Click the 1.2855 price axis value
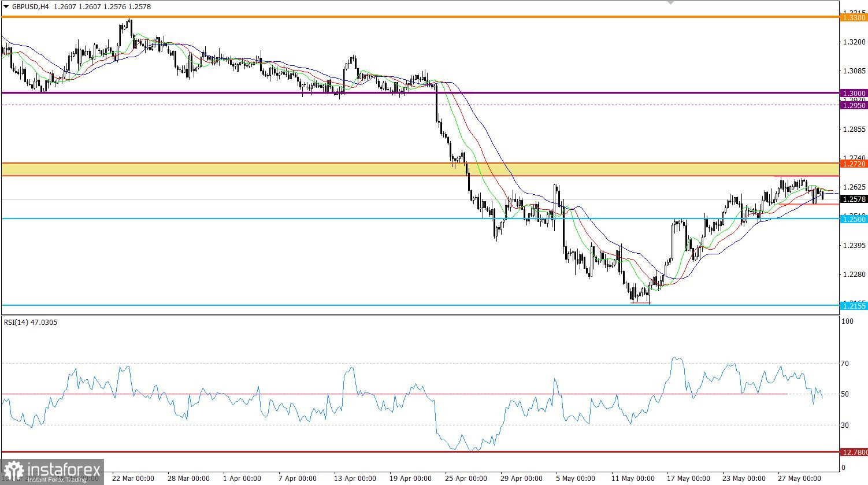Screen dimensions: 868x485 pyautogui.click(x=854, y=129)
